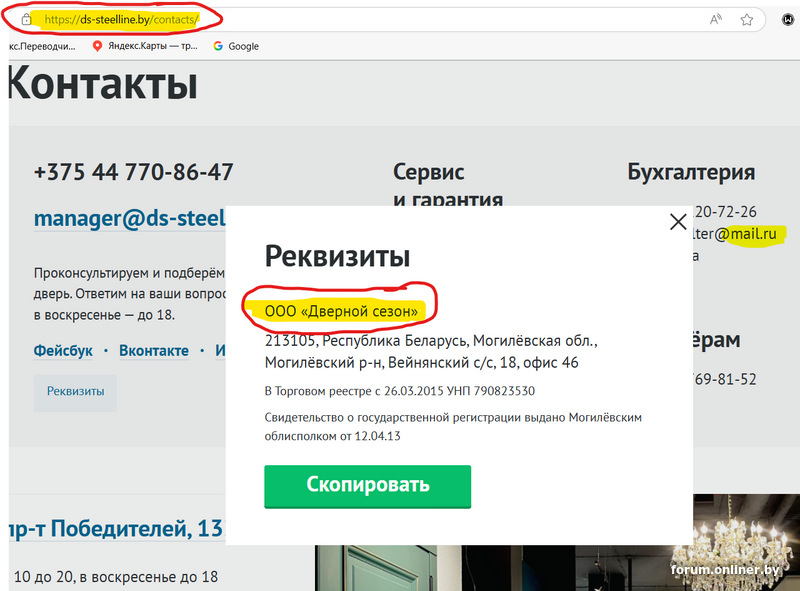Click the phone number ending 69-81-52
This screenshot has width=800, height=591.
[x=724, y=379]
